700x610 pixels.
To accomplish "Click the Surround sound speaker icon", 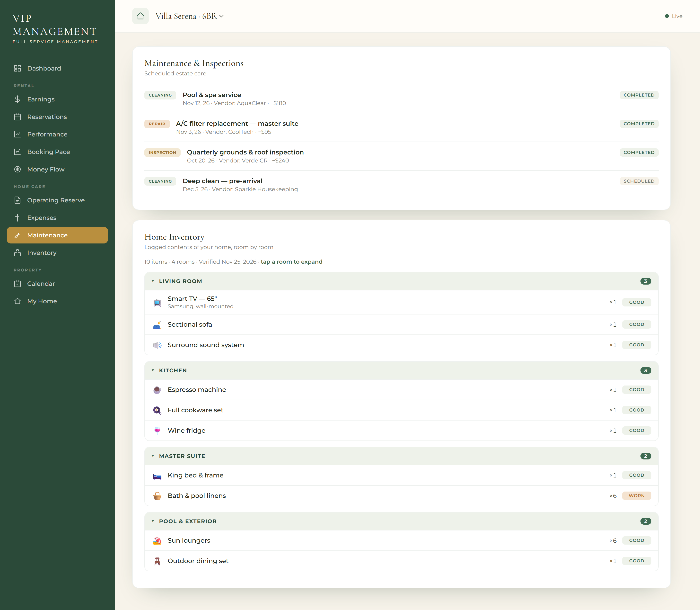I will click(157, 346).
